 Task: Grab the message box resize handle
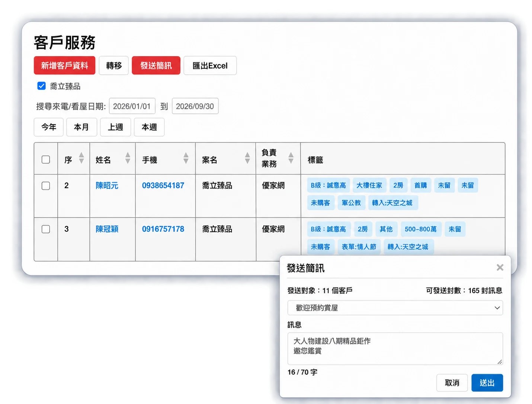(500, 362)
